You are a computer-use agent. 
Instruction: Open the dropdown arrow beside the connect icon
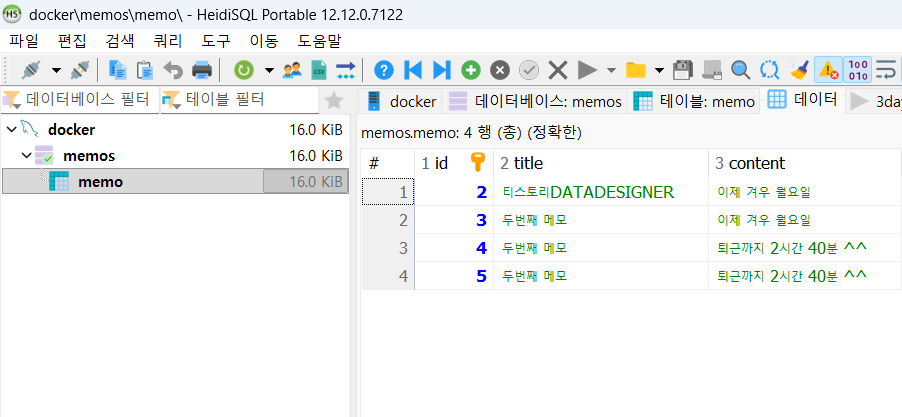(x=56, y=70)
